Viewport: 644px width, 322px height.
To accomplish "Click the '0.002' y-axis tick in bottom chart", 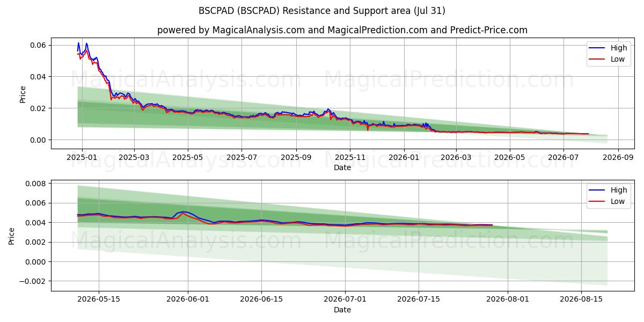I will 36,243.
